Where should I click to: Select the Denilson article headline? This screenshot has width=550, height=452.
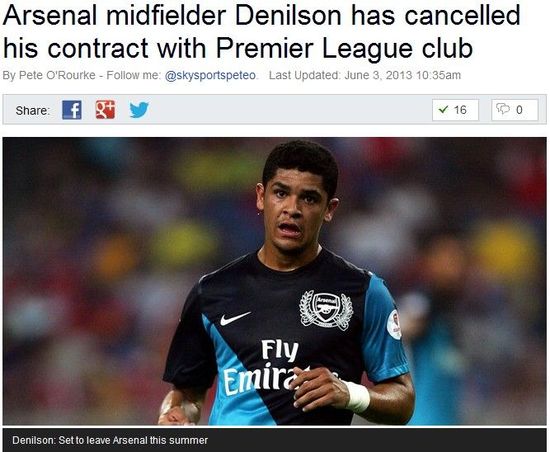(261, 32)
